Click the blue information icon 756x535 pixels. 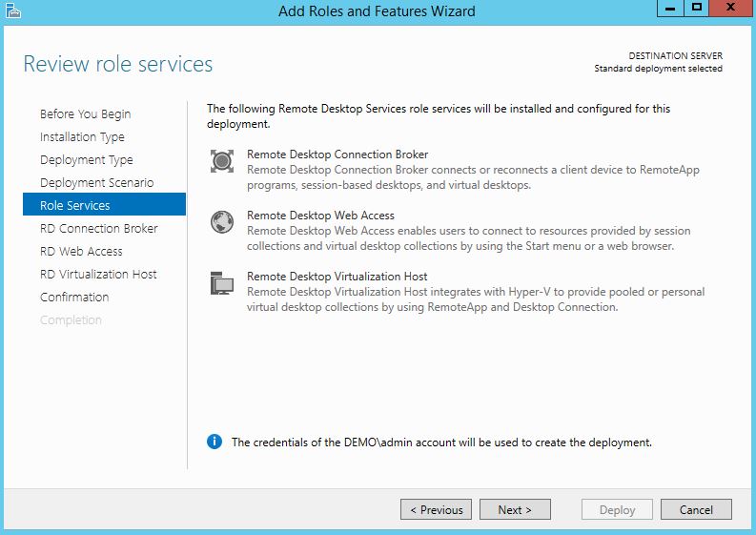pyautogui.click(x=215, y=442)
